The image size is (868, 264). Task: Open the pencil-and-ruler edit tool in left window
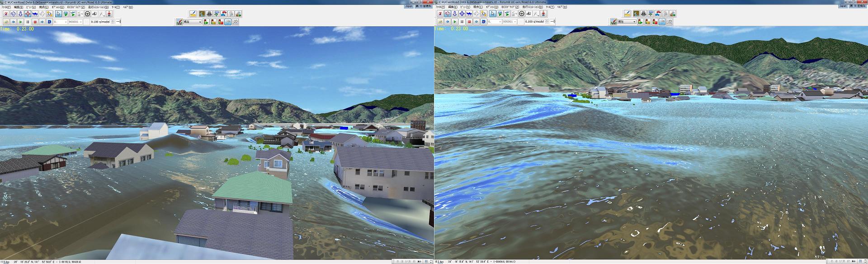tap(193, 14)
